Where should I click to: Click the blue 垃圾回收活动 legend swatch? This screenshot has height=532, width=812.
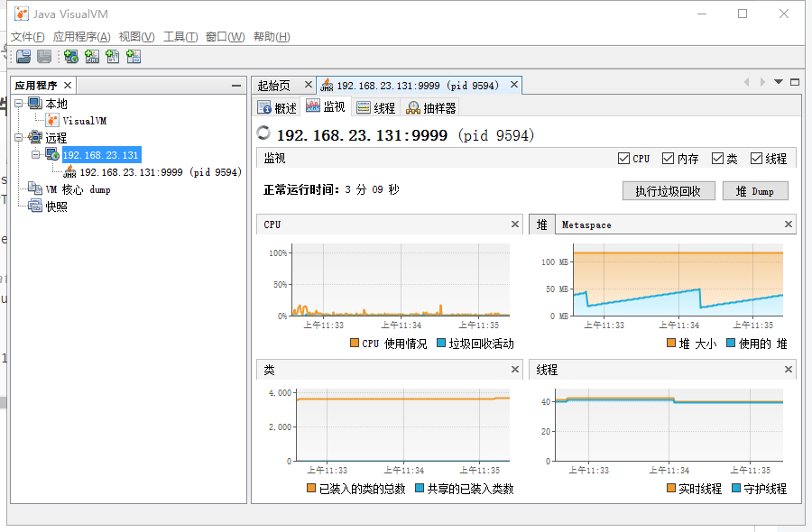point(441,343)
